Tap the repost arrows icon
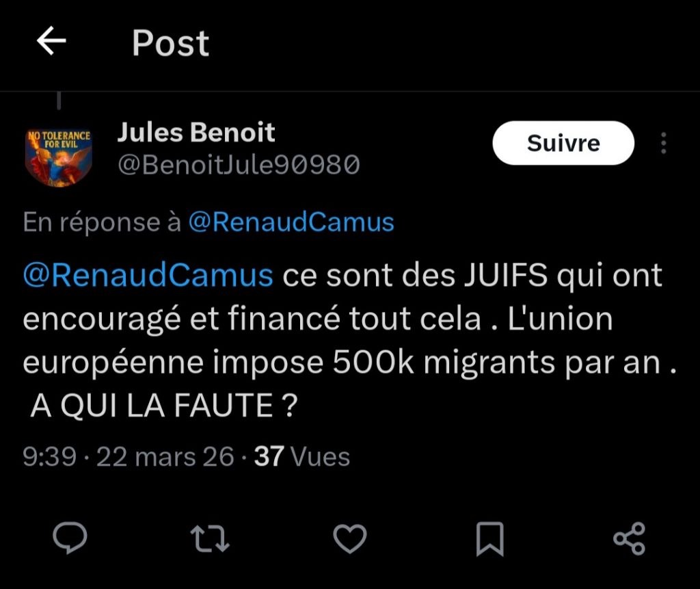This screenshot has width=700, height=589. 210,538
